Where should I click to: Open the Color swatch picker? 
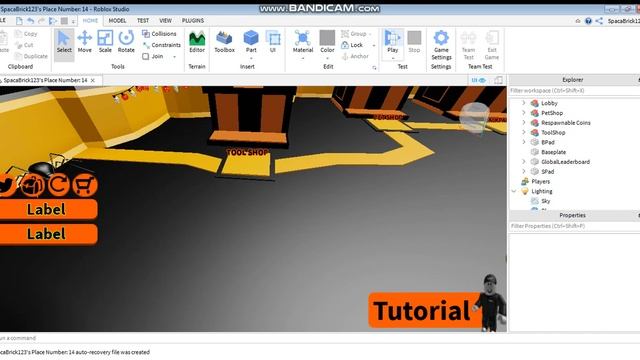point(327,42)
